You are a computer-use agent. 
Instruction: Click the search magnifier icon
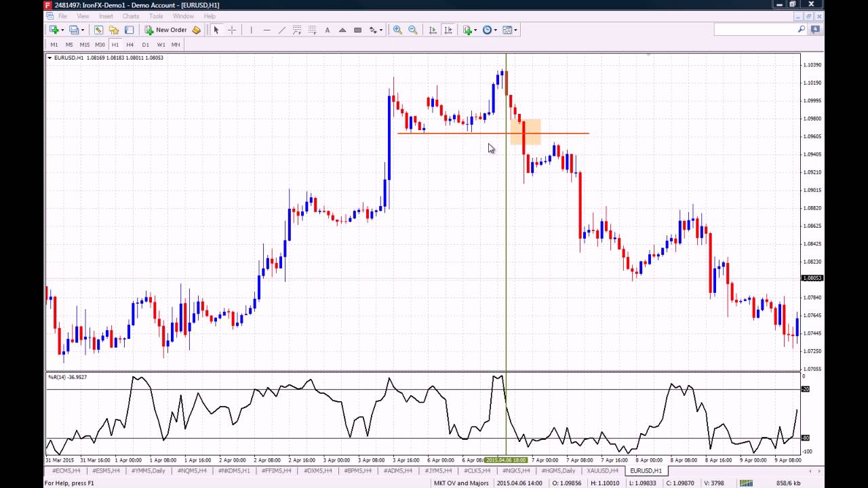[x=802, y=29]
